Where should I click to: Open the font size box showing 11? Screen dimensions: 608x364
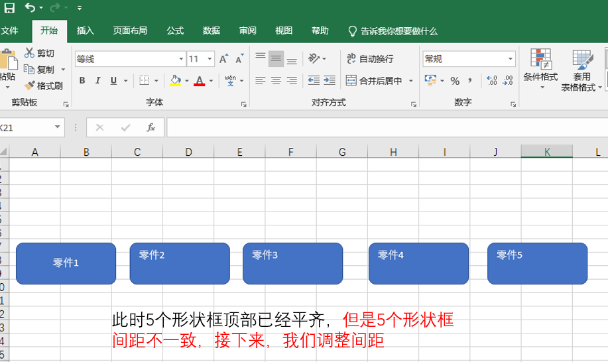pyautogui.click(x=200, y=59)
